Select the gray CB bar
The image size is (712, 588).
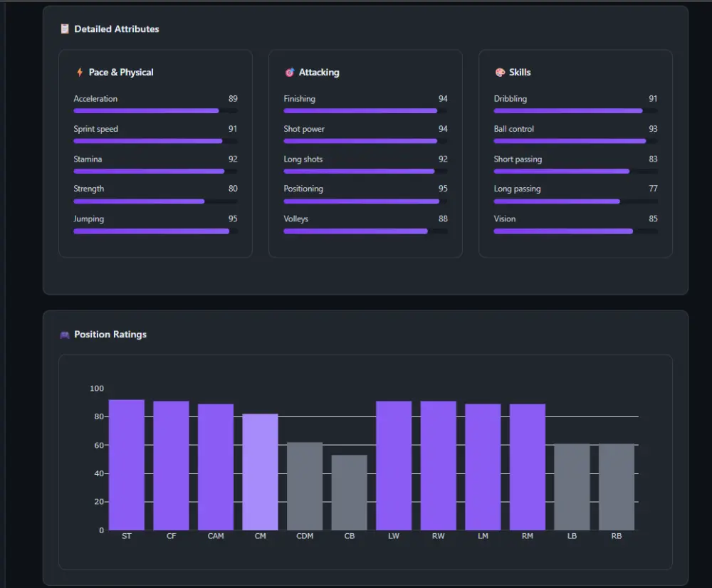click(x=349, y=493)
